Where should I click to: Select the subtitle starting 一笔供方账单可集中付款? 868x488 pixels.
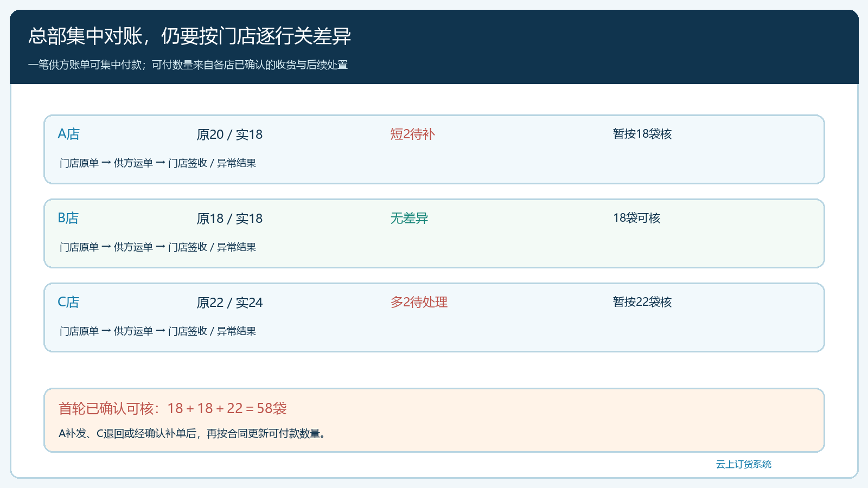188,65
